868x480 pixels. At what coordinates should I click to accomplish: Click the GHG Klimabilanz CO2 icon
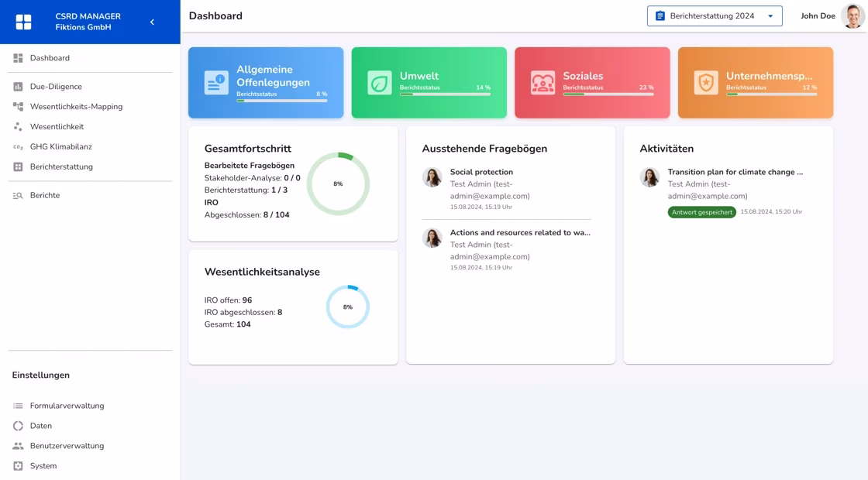pos(17,146)
